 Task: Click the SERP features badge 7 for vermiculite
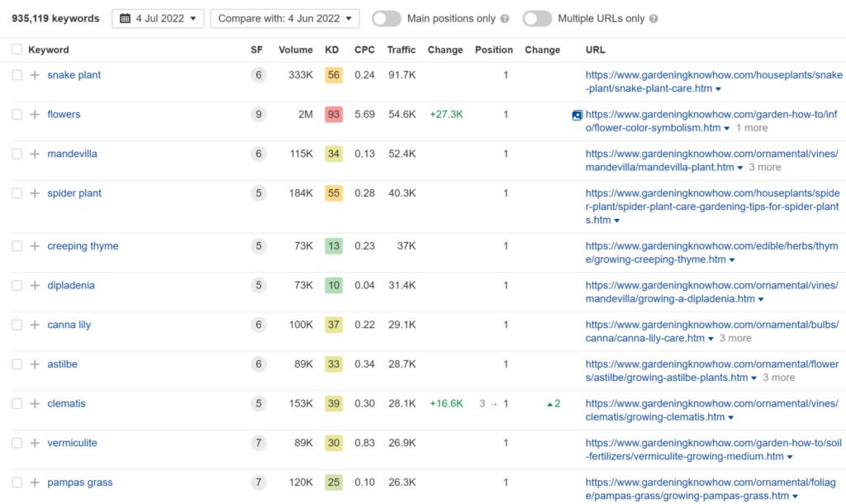[x=259, y=443]
